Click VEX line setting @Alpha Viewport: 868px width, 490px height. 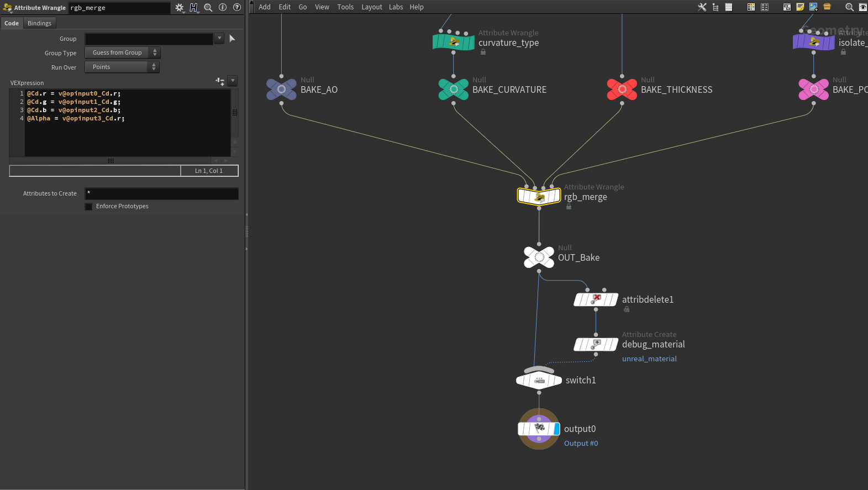point(76,118)
